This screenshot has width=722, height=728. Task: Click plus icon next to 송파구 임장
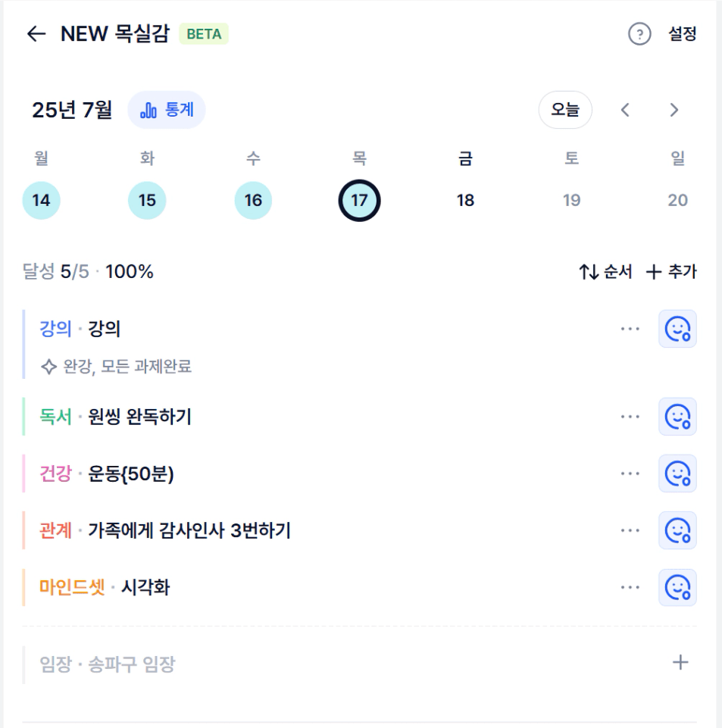pos(680,663)
